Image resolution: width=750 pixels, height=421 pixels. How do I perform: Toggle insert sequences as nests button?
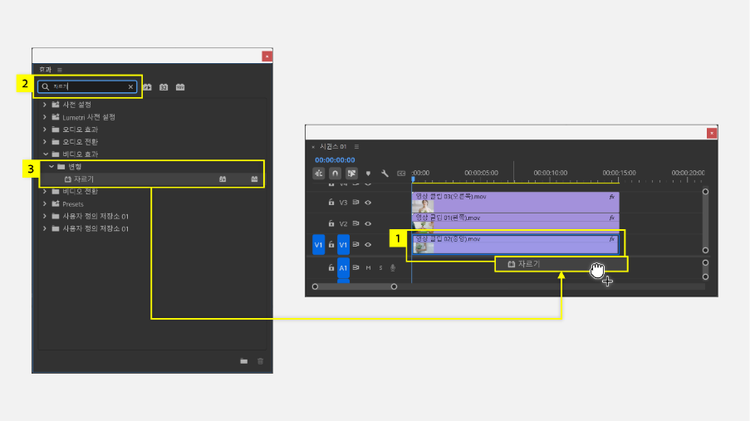319,173
